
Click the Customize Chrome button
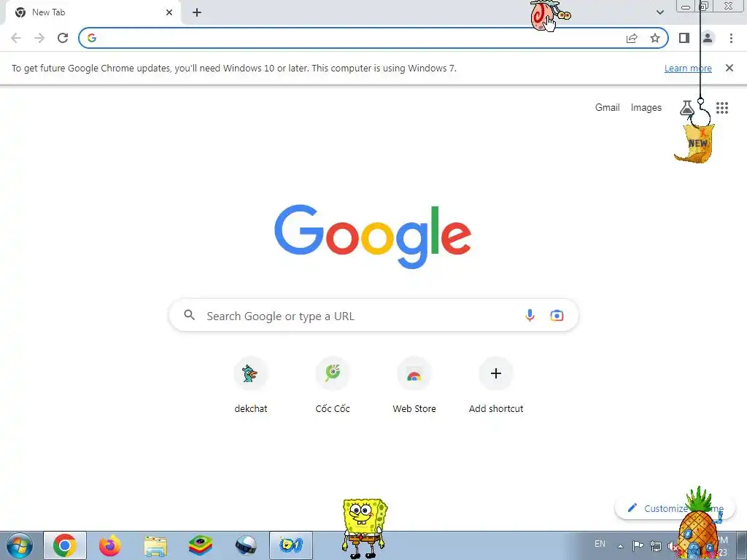click(676, 508)
